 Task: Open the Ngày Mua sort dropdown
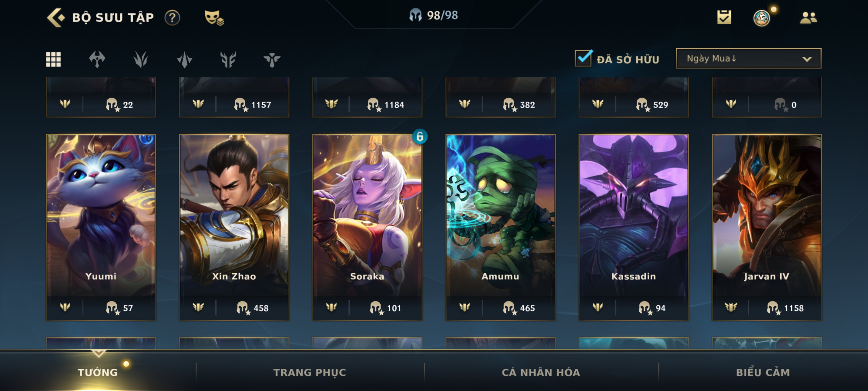pos(748,59)
